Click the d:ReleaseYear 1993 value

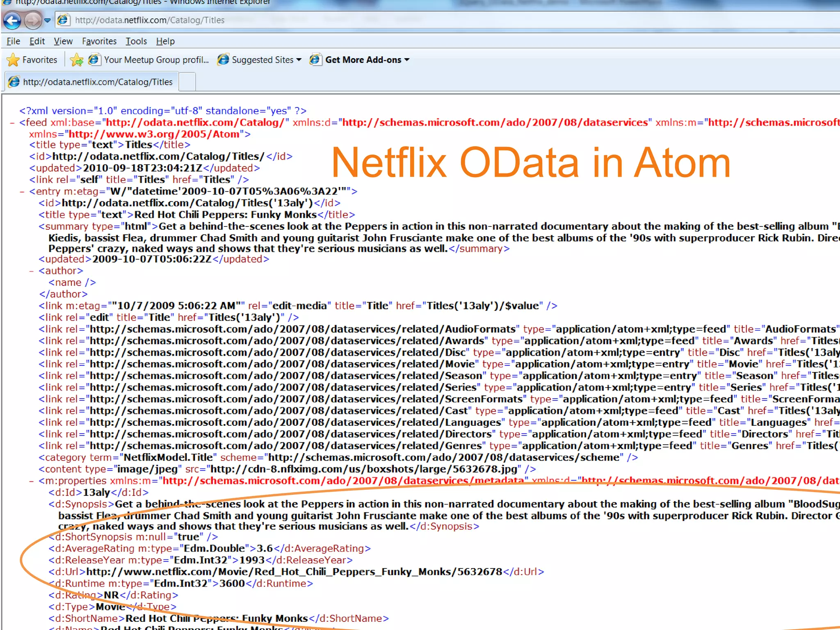pos(252,560)
